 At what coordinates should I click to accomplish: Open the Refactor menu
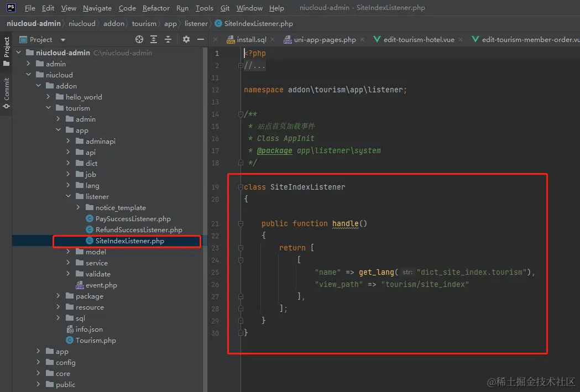tap(156, 8)
